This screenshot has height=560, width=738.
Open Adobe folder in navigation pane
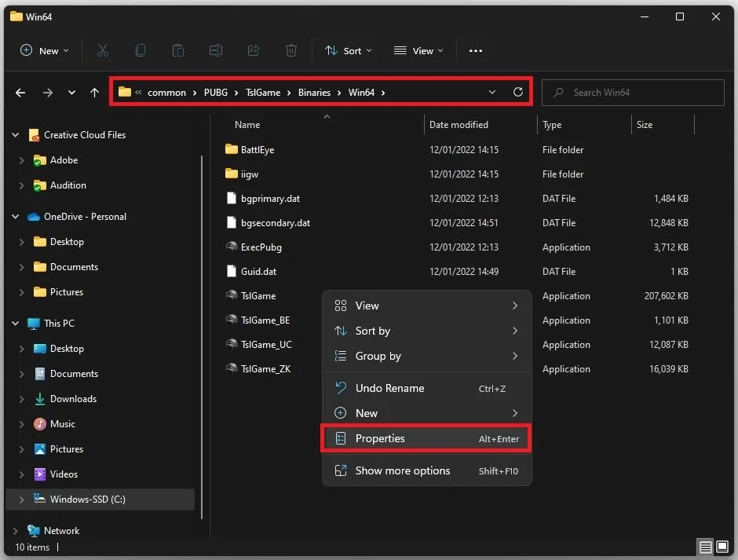click(64, 160)
